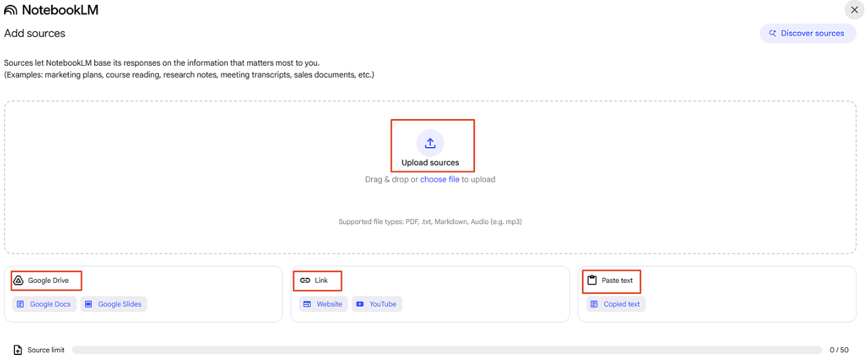Click the Source limit label

coord(46,350)
